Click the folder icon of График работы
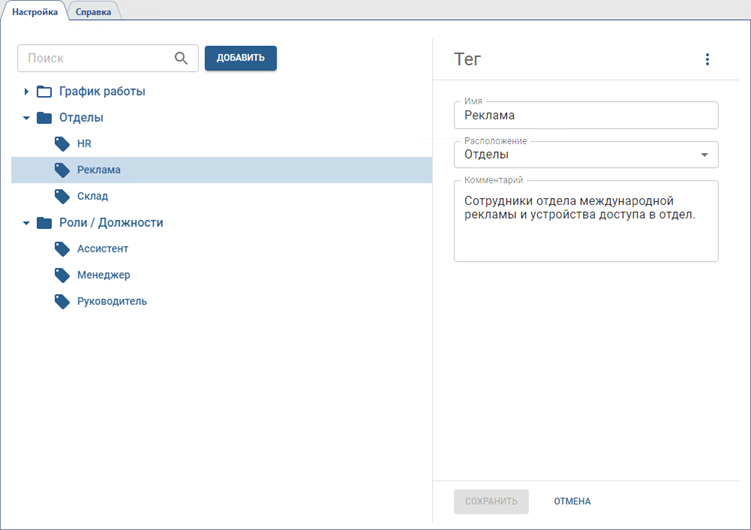This screenshot has width=751, height=530. (x=44, y=92)
